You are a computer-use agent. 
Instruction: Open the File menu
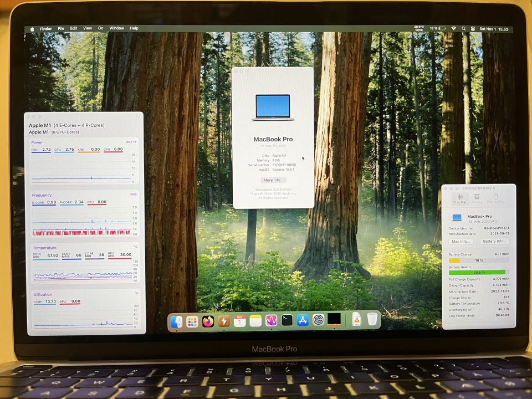coord(61,28)
